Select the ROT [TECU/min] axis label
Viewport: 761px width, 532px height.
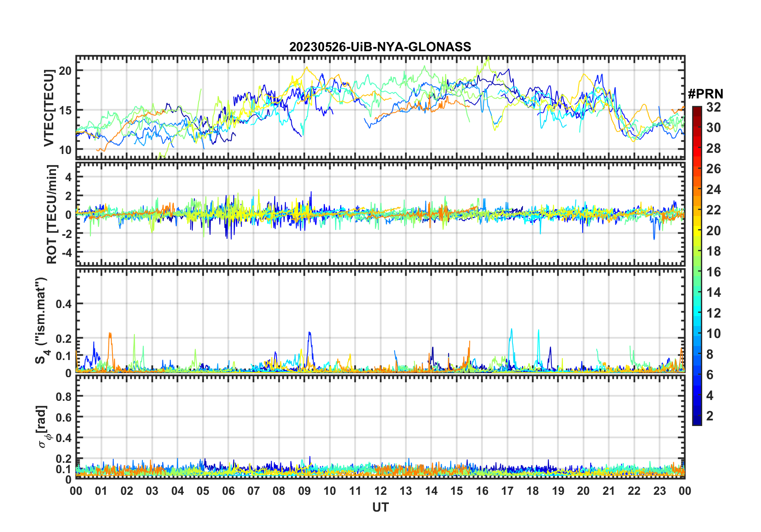click(52, 214)
